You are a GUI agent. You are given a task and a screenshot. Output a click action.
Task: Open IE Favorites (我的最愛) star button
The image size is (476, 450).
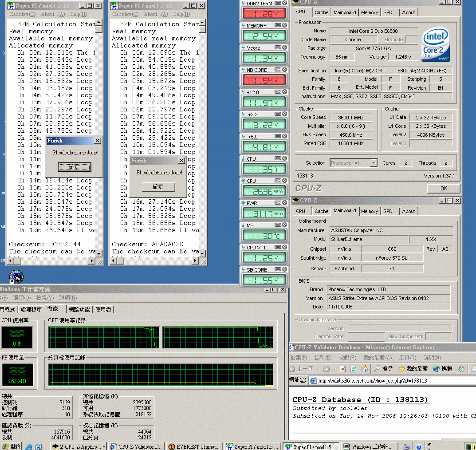point(413,369)
